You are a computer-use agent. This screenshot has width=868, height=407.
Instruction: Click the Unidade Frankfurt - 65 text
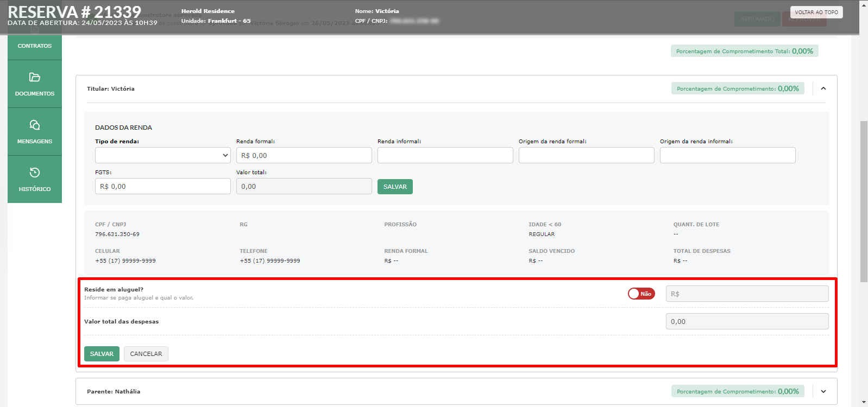click(x=216, y=21)
